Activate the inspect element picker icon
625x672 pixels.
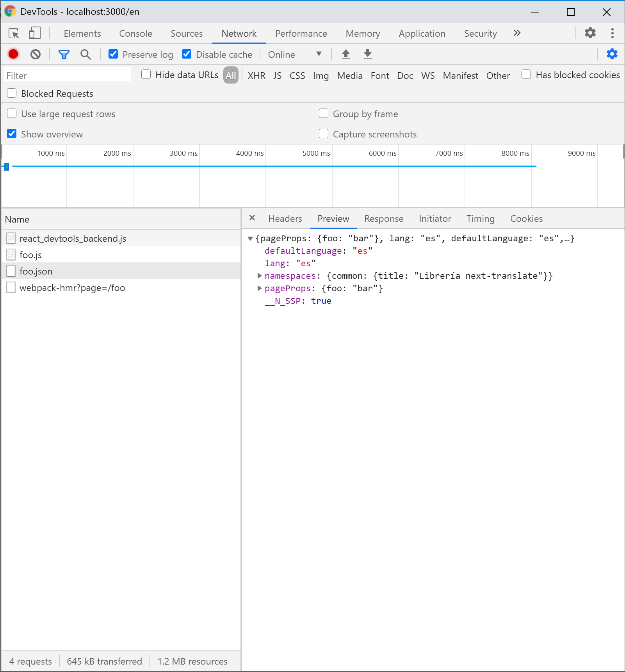coord(14,33)
